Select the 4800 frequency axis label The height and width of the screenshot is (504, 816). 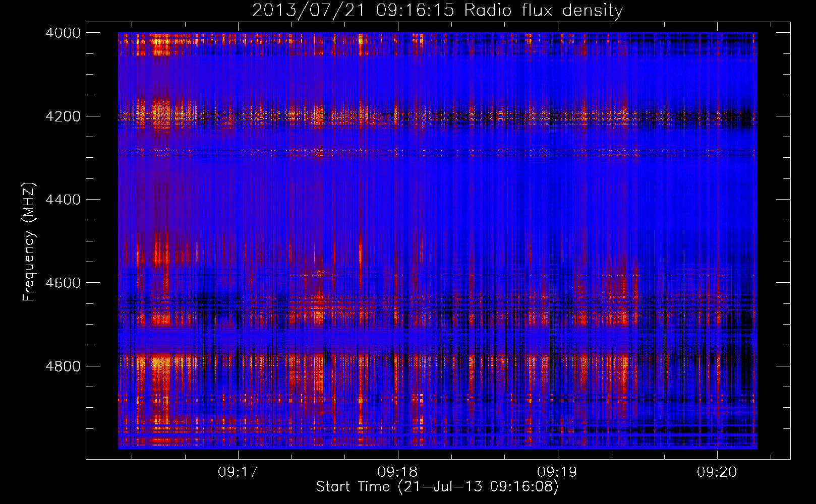63,366
